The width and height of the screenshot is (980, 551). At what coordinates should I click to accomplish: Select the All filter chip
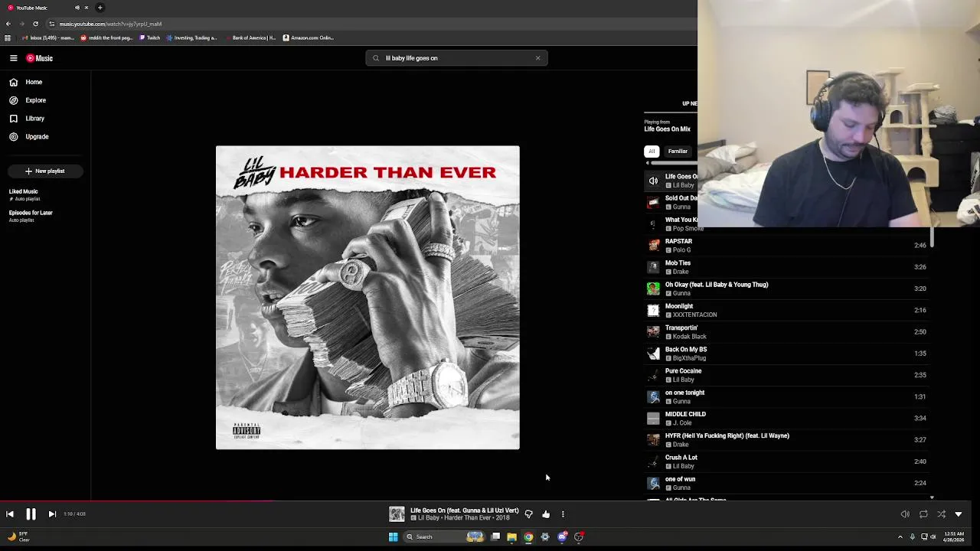[652, 152]
